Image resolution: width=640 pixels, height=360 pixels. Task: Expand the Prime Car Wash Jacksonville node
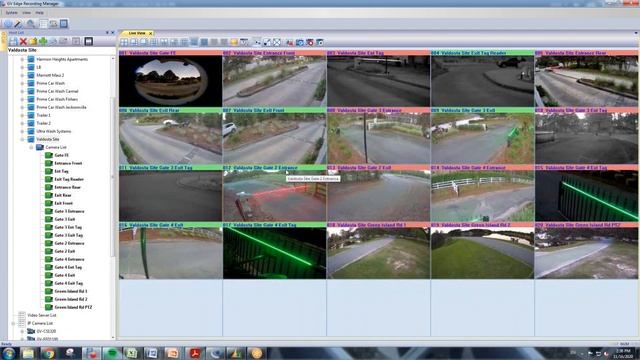pyautogui.click(x=22, y=107)
